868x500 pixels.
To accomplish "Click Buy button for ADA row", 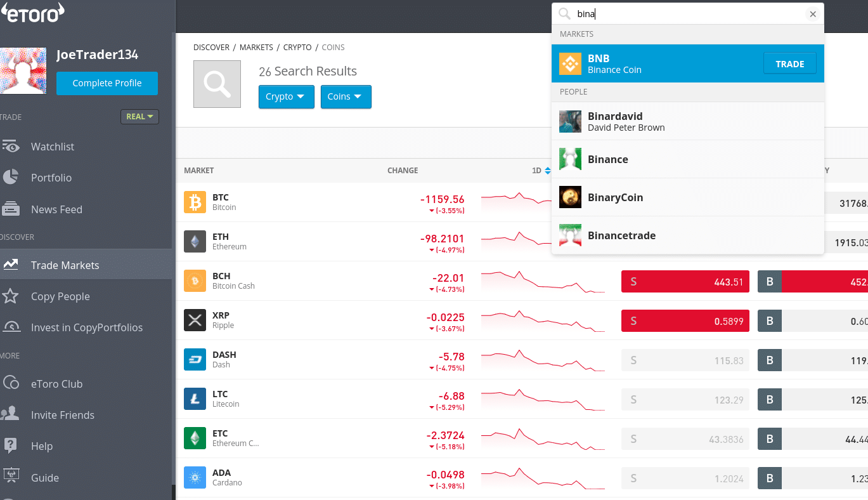I will (813, 478).
